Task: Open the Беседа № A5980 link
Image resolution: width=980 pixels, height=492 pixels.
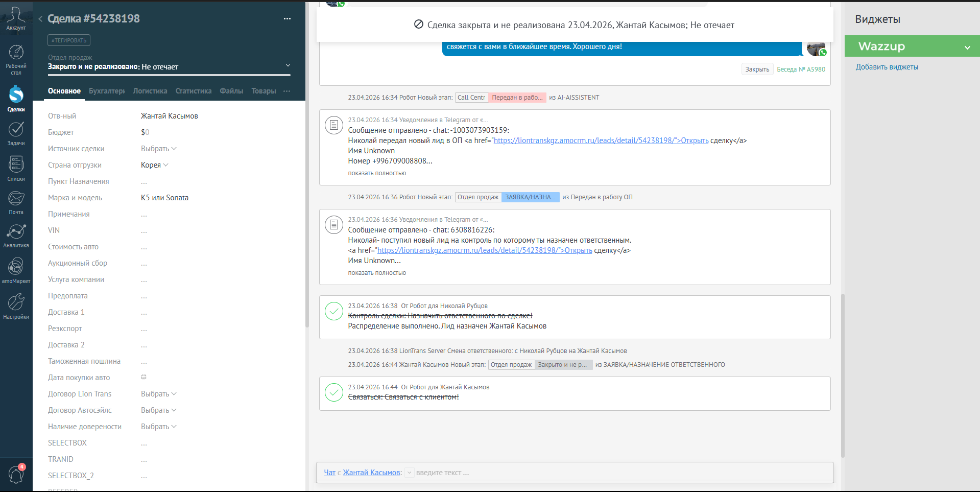Action: coord(801,69)
